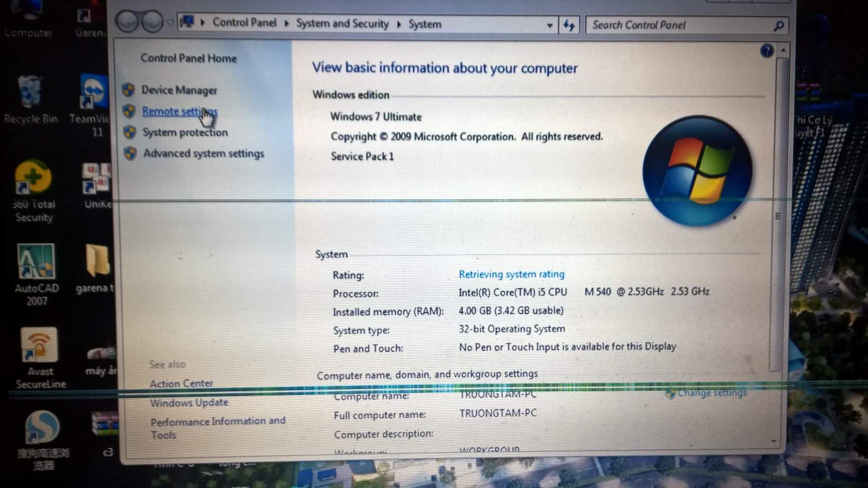Click Retrieving system rating link
The image size is (868, 488).
[x=512, y=274]
